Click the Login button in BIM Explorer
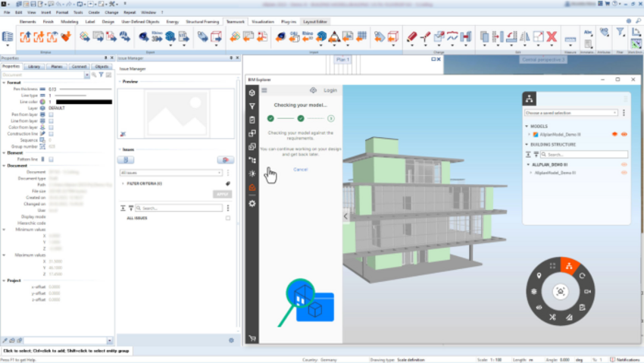 click(330, 90)
